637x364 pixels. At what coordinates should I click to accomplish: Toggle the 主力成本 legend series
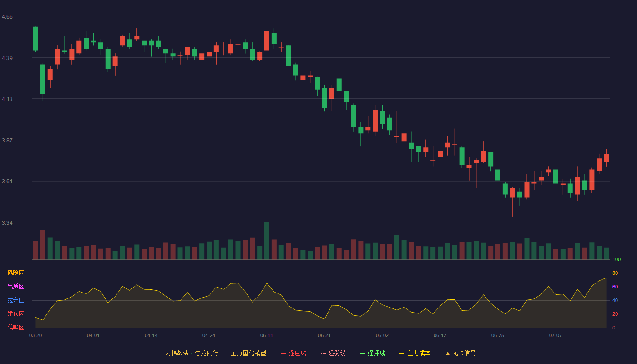point(415,353)
